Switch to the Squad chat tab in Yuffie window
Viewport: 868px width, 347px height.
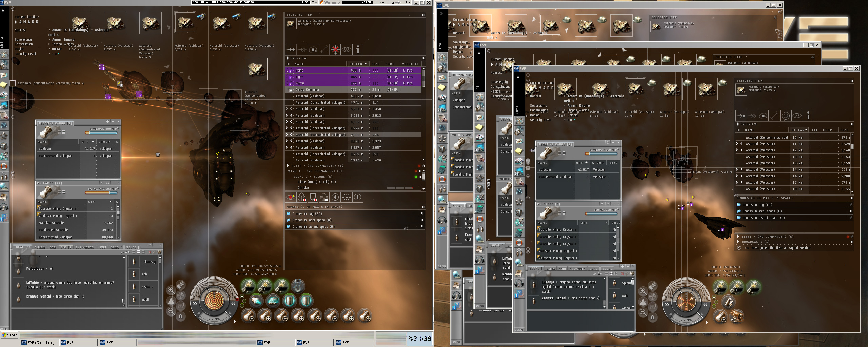pyautogui.click(x=607, y=269)
